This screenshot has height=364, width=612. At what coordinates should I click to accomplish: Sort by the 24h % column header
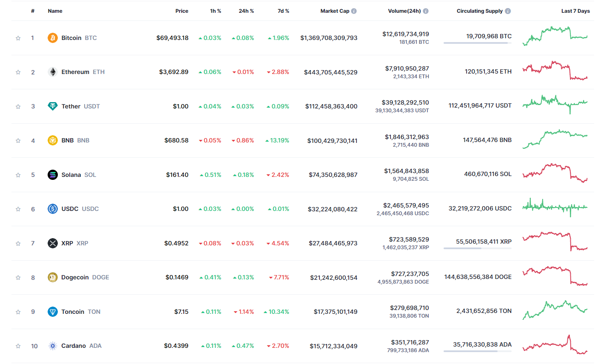coord(246,11)
